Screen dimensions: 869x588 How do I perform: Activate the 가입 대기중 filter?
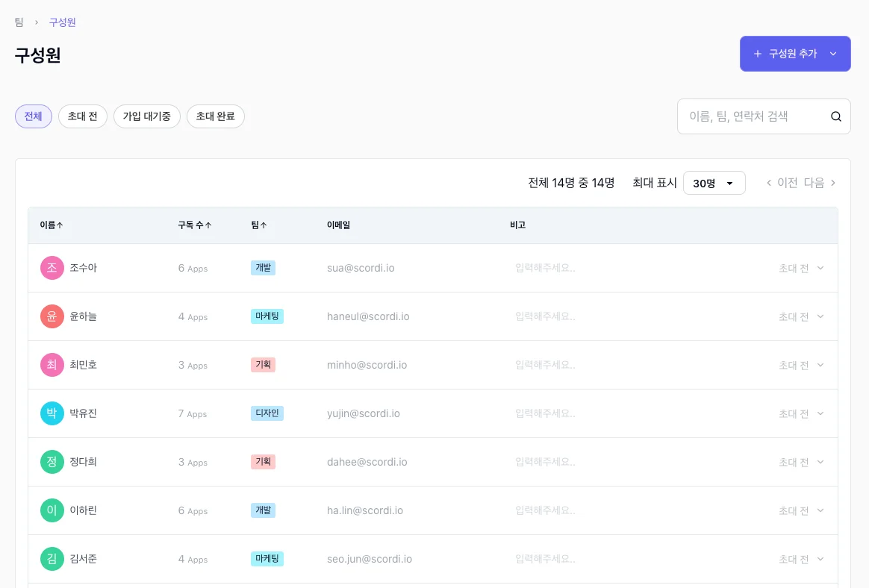point(147,116)
